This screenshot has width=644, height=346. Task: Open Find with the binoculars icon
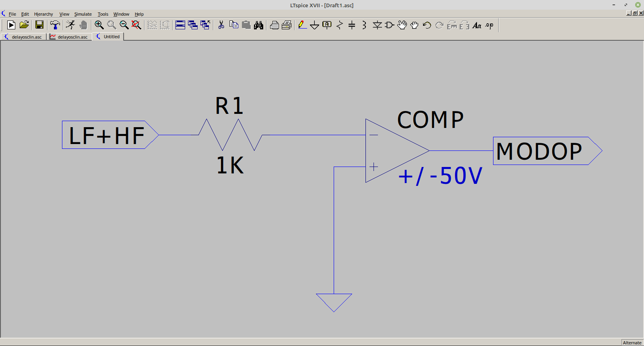click(x=258, y=25)
